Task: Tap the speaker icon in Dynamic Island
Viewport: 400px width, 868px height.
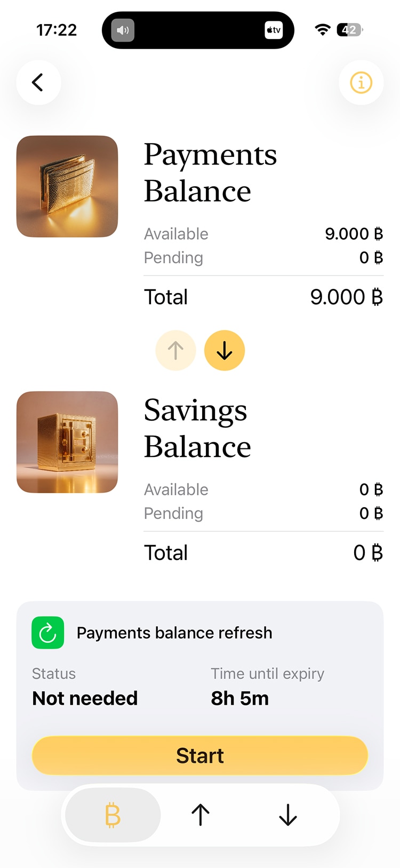Action: (123, 30)
